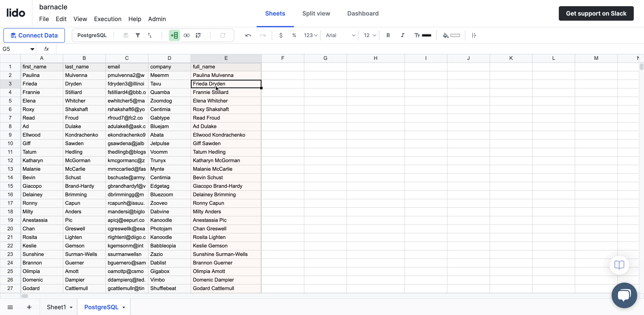Screen dimensions: 644x315
Task: Click the sort arrows icon
Action: click(150, 35)
